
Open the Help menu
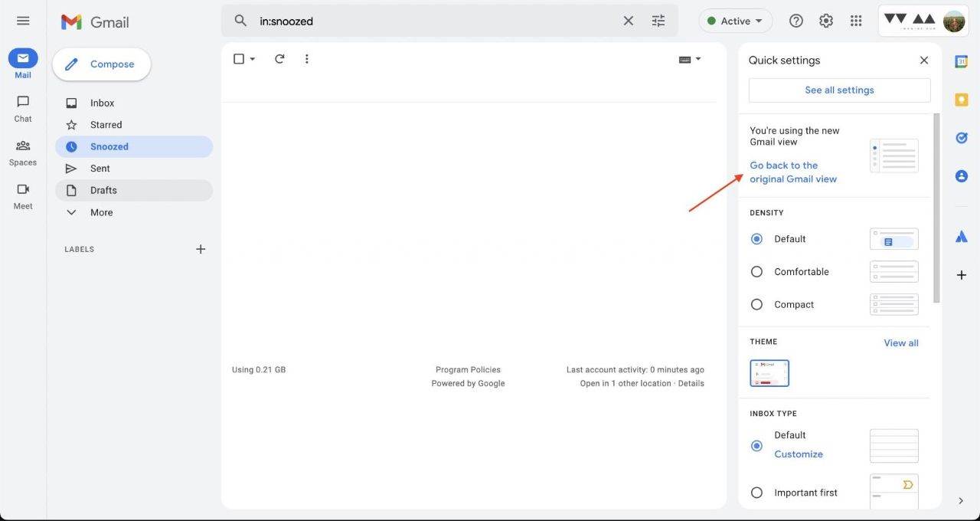tap(795, 20)
